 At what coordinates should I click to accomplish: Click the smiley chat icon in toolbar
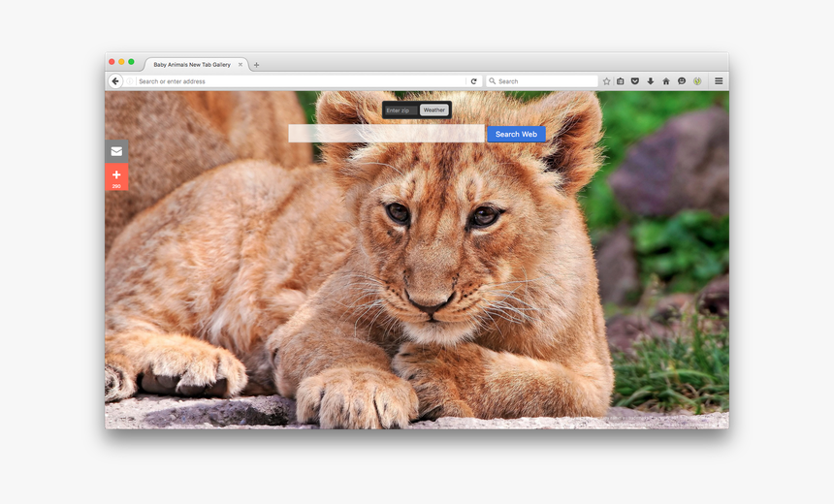(x=682, y=81)
